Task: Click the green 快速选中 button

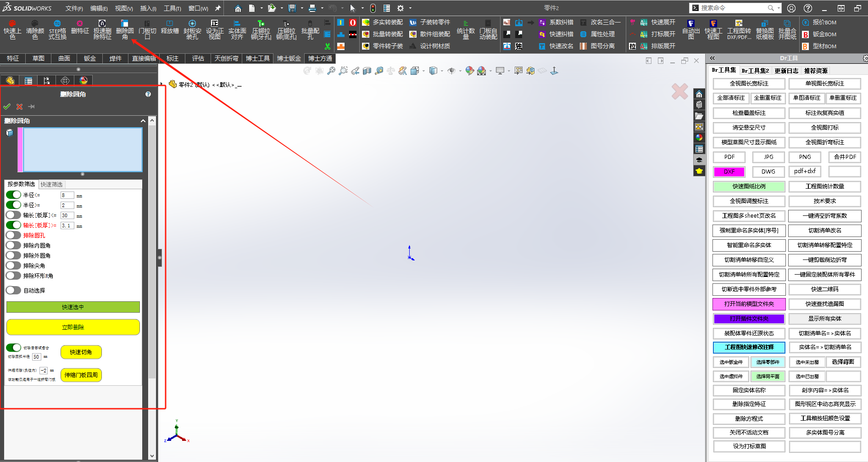Action: pos(73,307)
